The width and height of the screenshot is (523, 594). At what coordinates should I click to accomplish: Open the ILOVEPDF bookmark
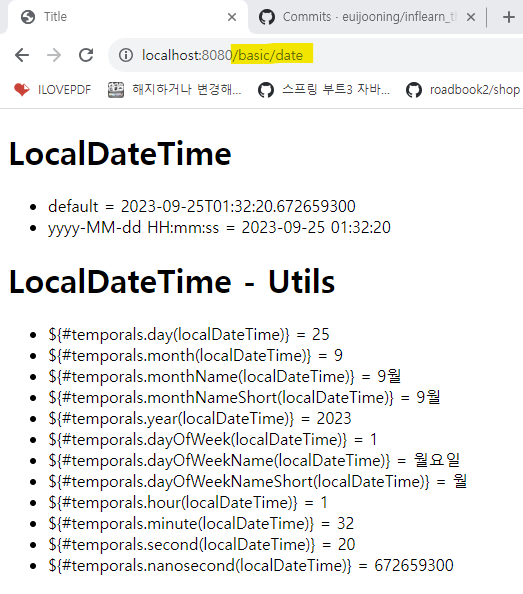[x=53, y=90]
